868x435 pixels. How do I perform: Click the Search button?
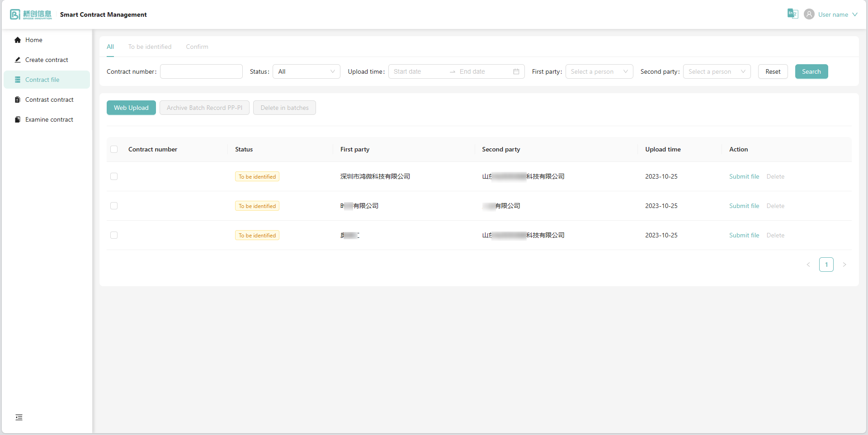click(811, 71)
